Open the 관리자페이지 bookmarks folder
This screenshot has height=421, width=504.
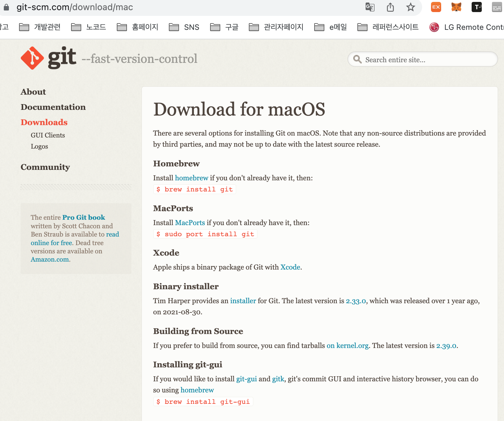tap(276, 27)
